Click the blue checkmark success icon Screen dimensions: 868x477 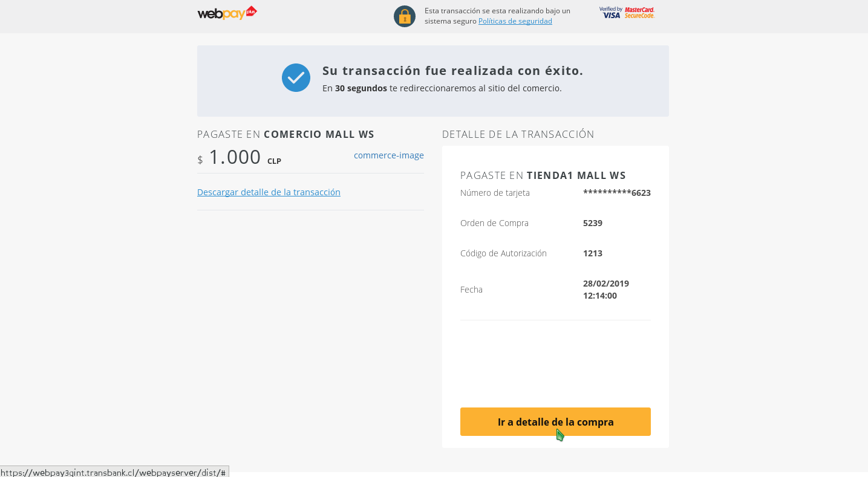(296, 77)
